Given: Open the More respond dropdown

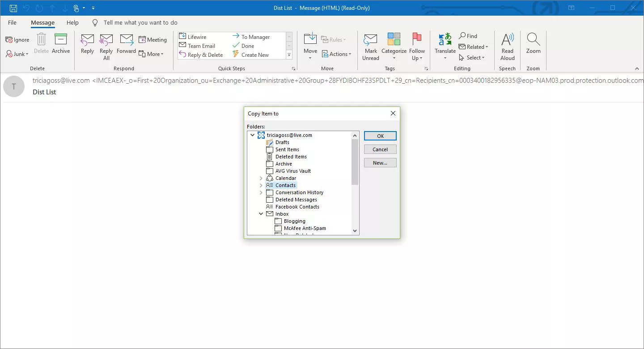Looking at the screenshot, I should click(151, 54).
